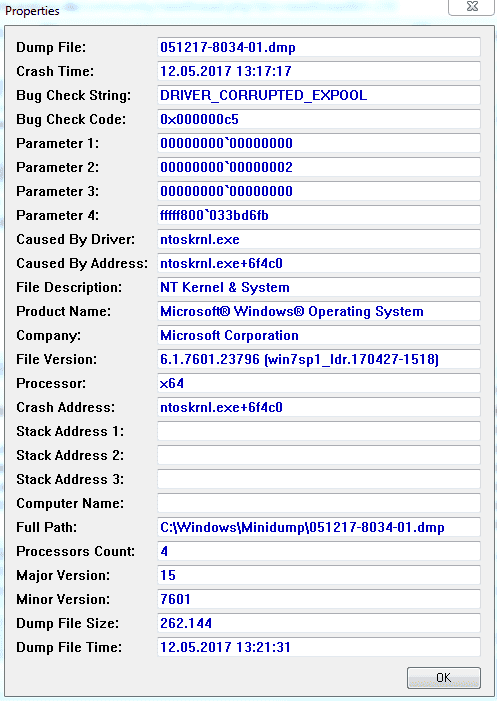The height and width of the screenshot is (701, 497).
Task: Click the empty Stack Address 1 field
Action: 319,431
